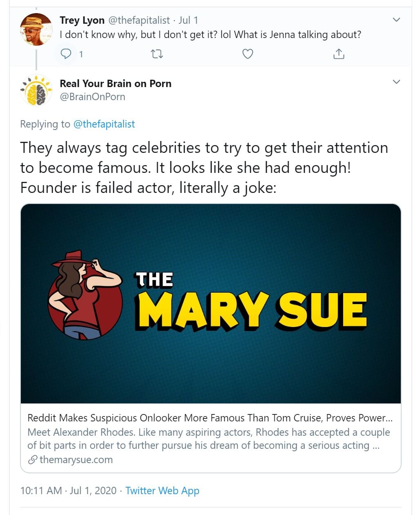Image resolution: width=420 pixels, height=515 pixels.
Task: Retweet Trey Lyon's tweet
Action: [157, 54]
